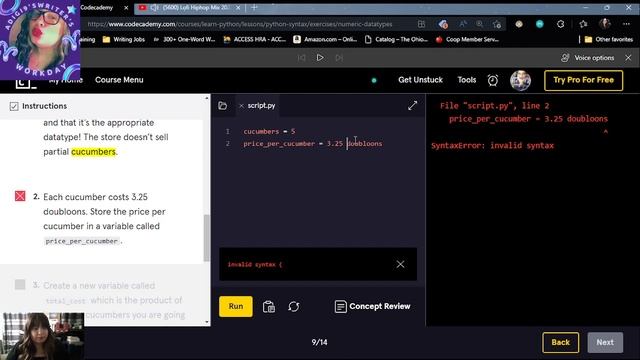The height and width of the screenshot is (360, 640).
Task: Close the read aloud toolbar
Action: click(x=628, y=58)
